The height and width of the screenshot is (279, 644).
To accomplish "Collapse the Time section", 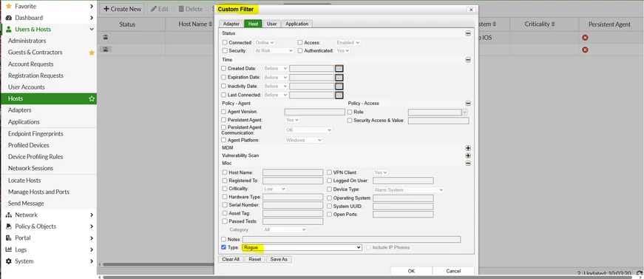I will 468,60.
